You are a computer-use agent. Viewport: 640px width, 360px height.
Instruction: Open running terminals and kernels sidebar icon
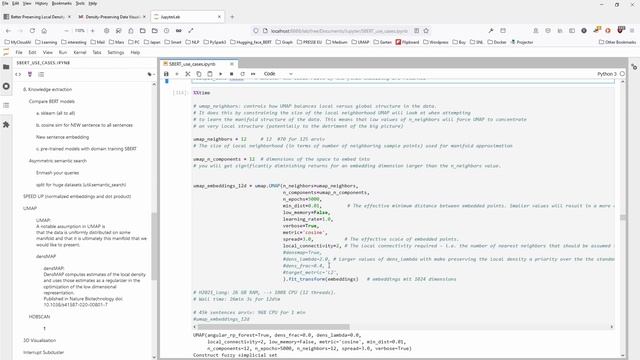point(6,86)
